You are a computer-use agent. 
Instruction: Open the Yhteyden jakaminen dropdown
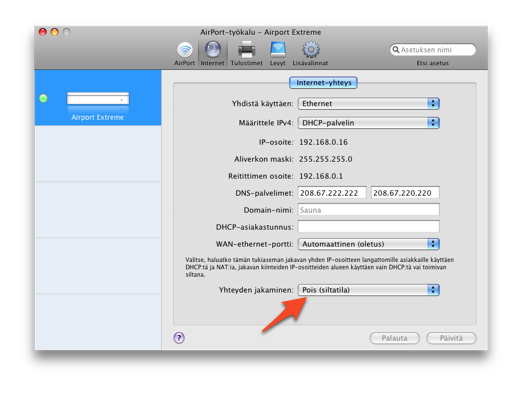point(369,290)
